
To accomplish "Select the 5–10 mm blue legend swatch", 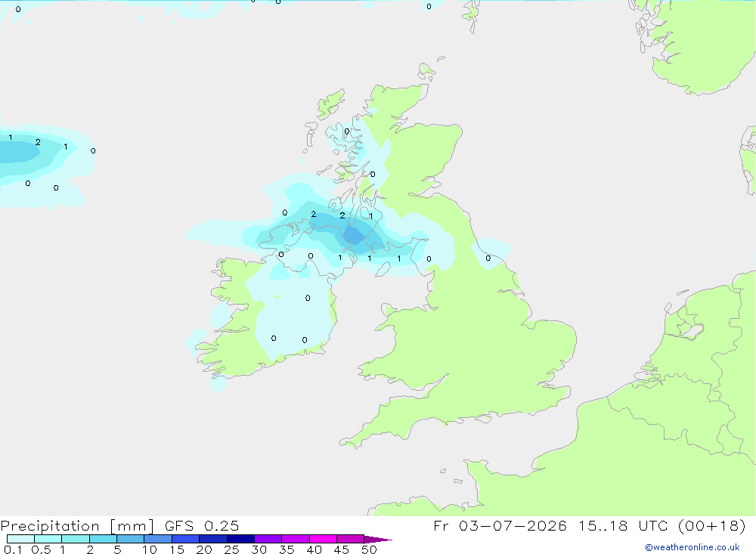I will [131, 539].
